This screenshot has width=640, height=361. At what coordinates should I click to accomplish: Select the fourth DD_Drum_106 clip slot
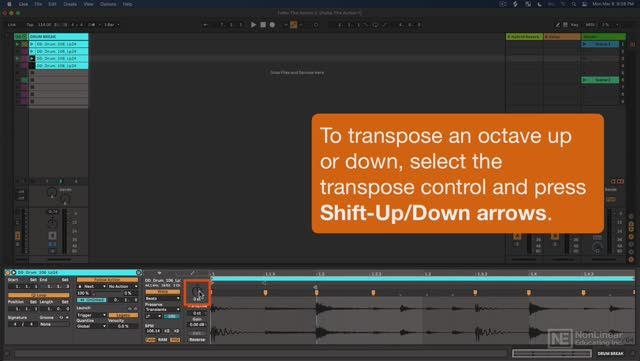coord(61,66)
